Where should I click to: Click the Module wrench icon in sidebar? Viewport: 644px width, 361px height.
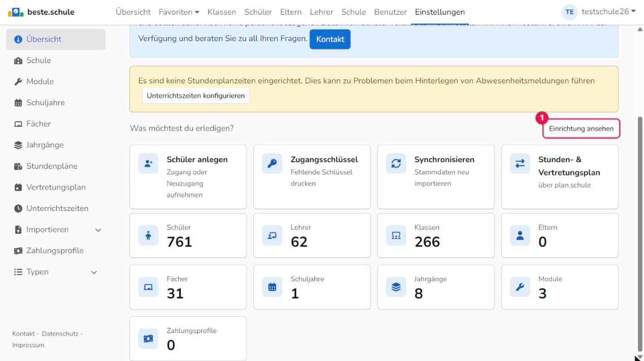18,82
